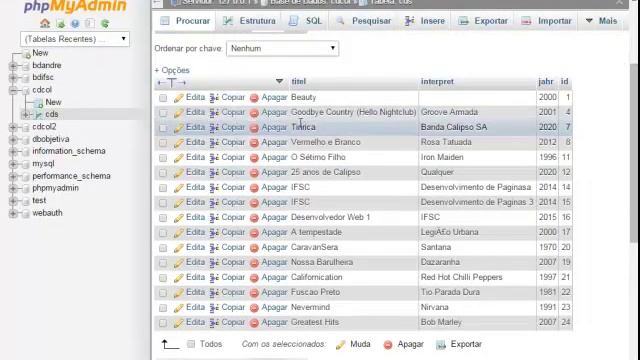640x360 pixels.
Task: Select the checkbox of Vermelho e Branco row
Action: pyautogui.click(x=163, y=143)
